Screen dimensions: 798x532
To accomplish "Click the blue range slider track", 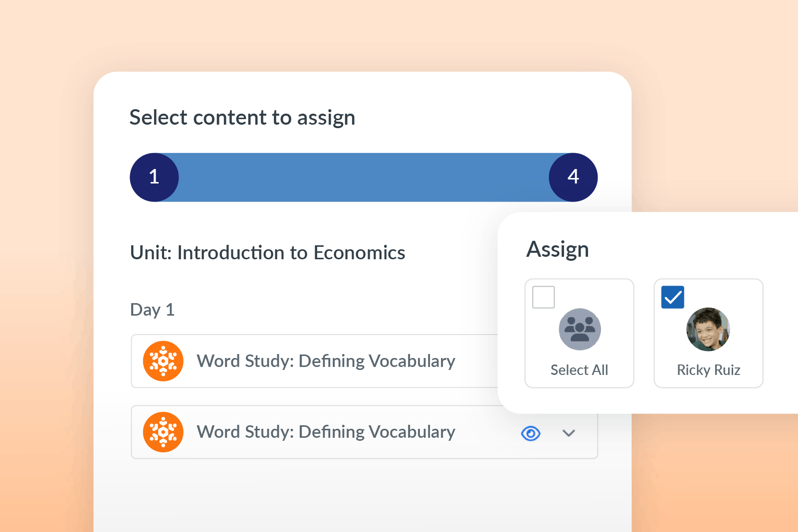I will (x=364, y=177).
